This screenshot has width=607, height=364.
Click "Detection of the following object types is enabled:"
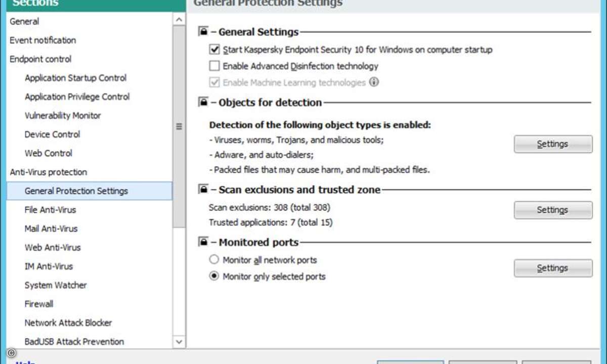(320, 125)
